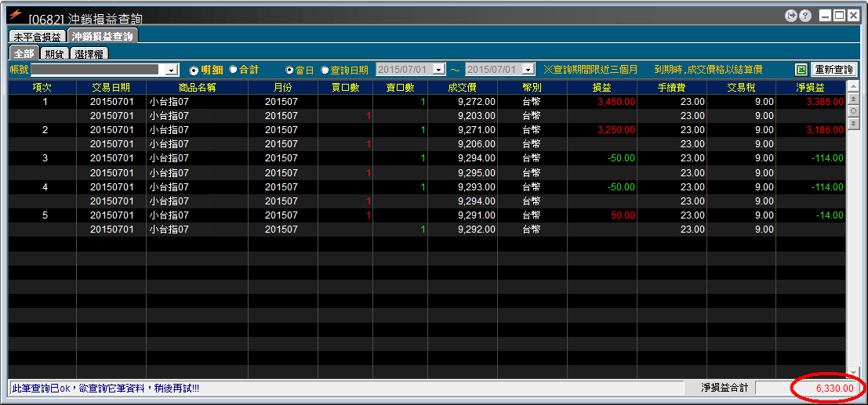Click the profit cell 3,250.00
The width and height of the screenshot is (868, 405).
pos(601,130)
